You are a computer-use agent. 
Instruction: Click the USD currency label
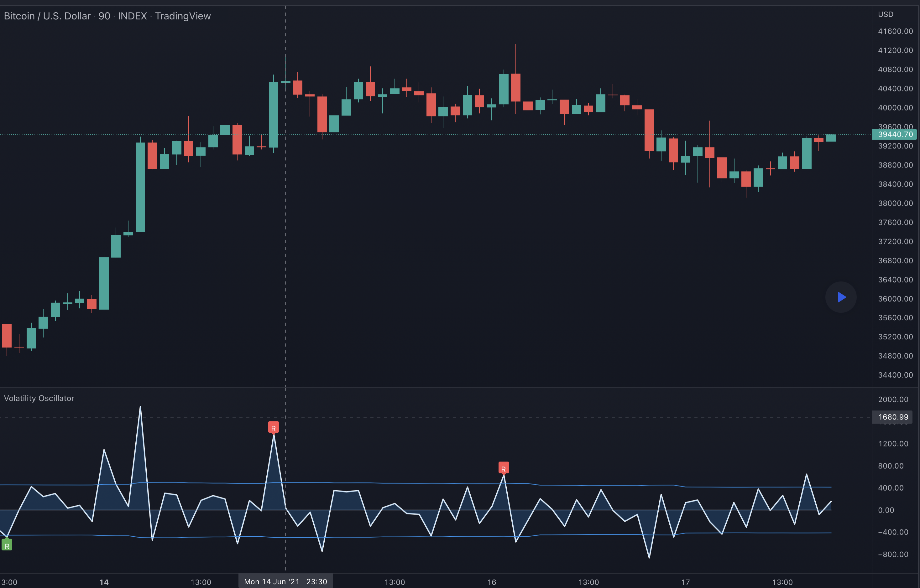tap(885, 14)
